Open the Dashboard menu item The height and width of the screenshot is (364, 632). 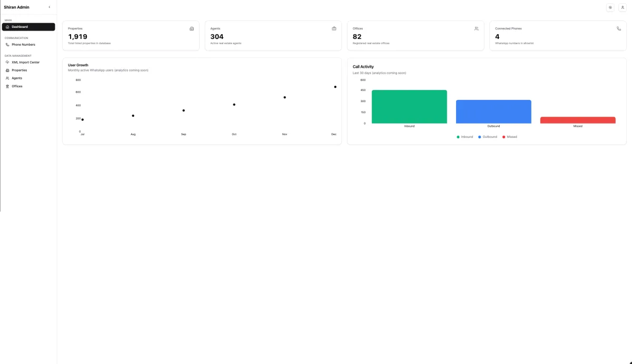pyautogui.click(x=28, y=27)
